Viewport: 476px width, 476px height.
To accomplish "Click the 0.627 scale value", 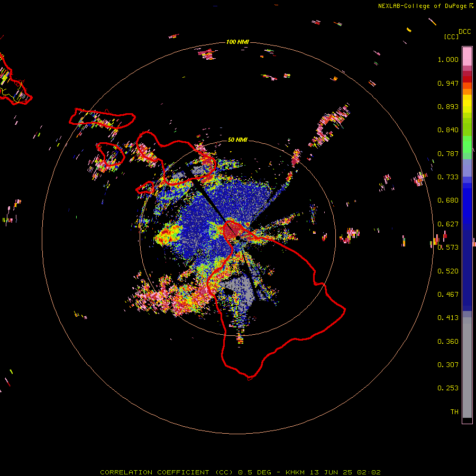I will click(x=448, y=224).
